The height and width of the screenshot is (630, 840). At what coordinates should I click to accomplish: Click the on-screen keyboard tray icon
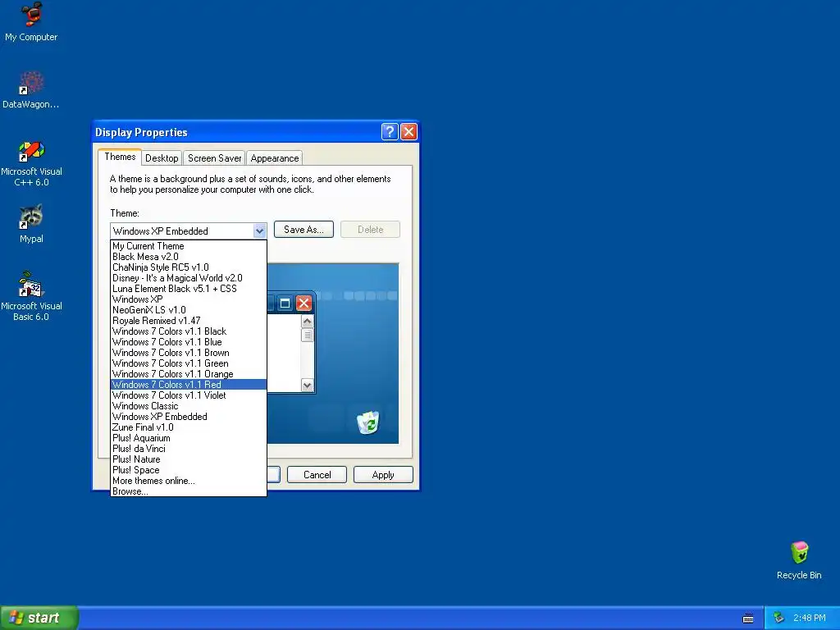[x=748, y=619]
